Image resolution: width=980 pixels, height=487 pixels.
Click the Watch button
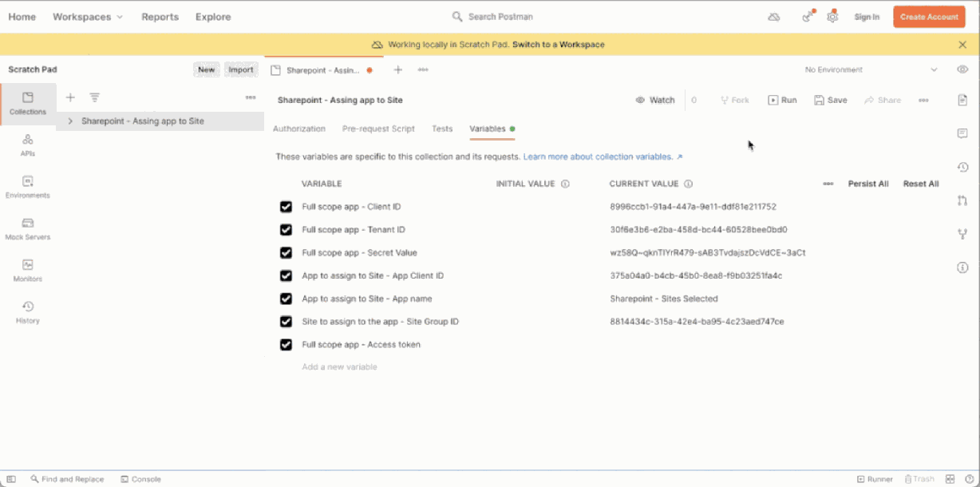click(x=655, y=100)
